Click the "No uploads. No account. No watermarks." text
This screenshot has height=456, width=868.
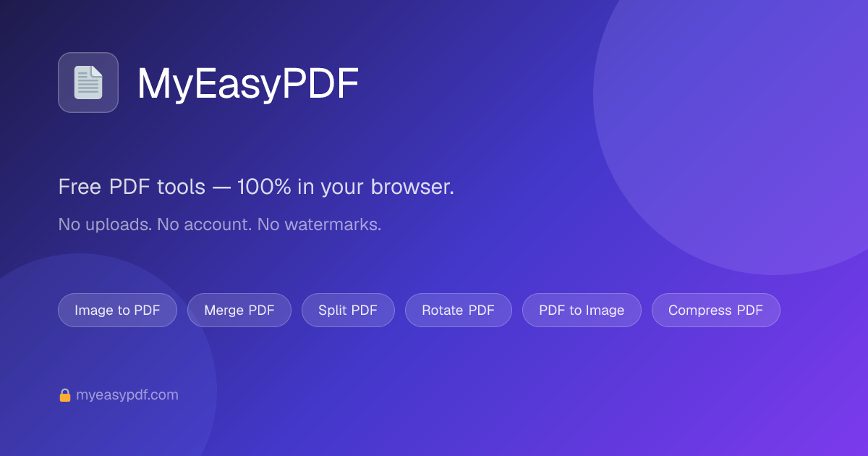coord(220,224)
